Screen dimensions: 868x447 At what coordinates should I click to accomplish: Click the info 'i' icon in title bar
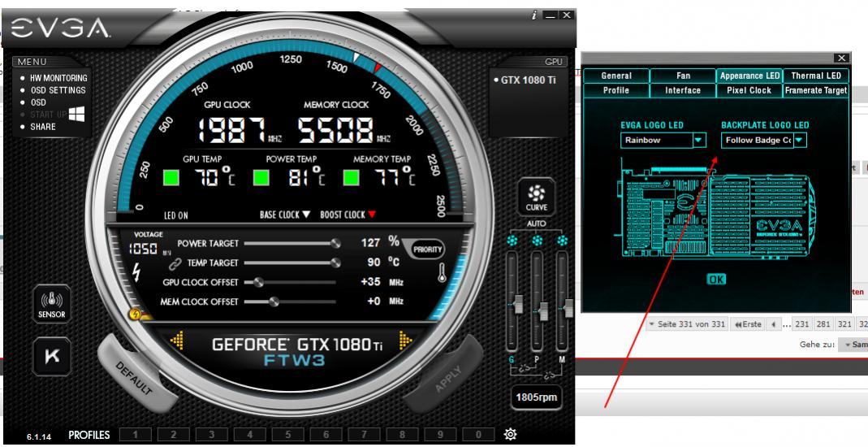point(533,15)
